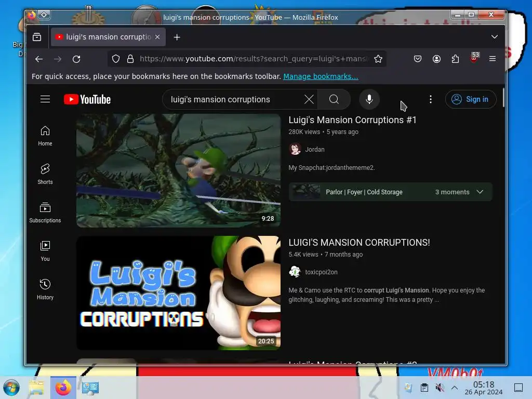Play LUIGI'S MANSION CORRUPTIONS! thumbnail
The width and height of the screenshot is (532, 399).
point(179,293)
